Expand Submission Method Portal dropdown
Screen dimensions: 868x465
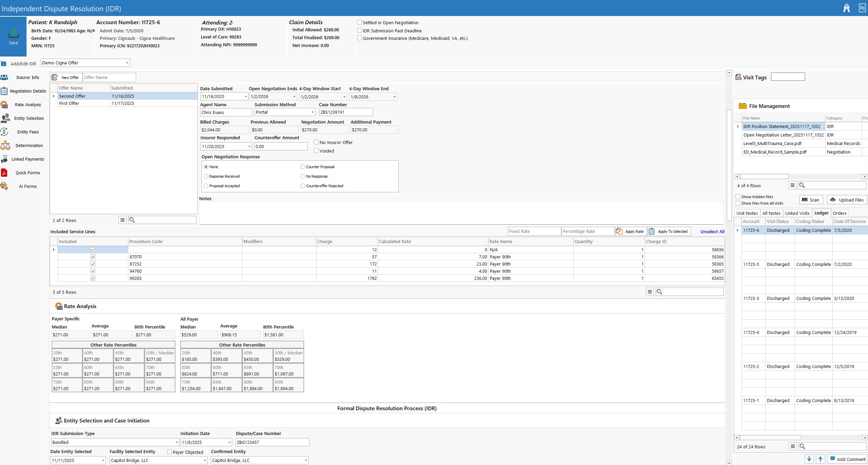[x=312, y=112]
